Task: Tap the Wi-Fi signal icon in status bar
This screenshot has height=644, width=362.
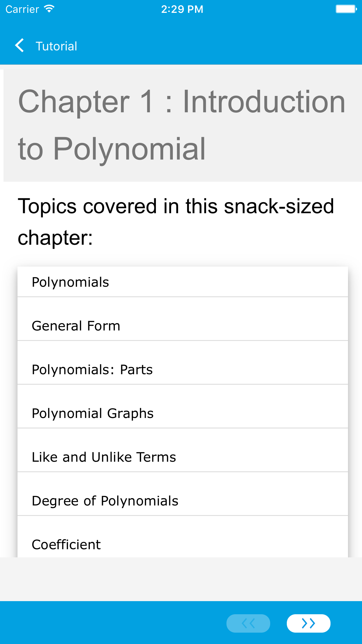Action: [49, 9]
